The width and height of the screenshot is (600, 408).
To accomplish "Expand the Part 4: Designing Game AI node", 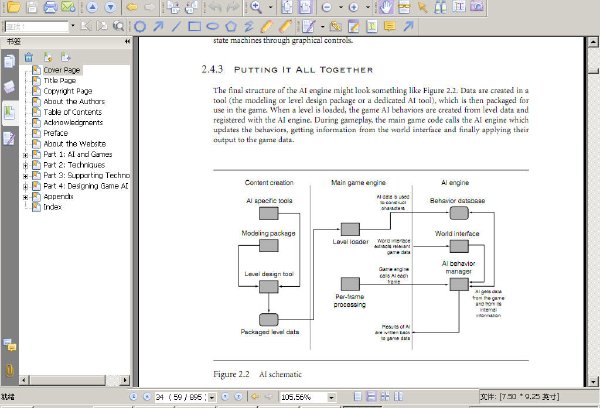I will (25, 186).
